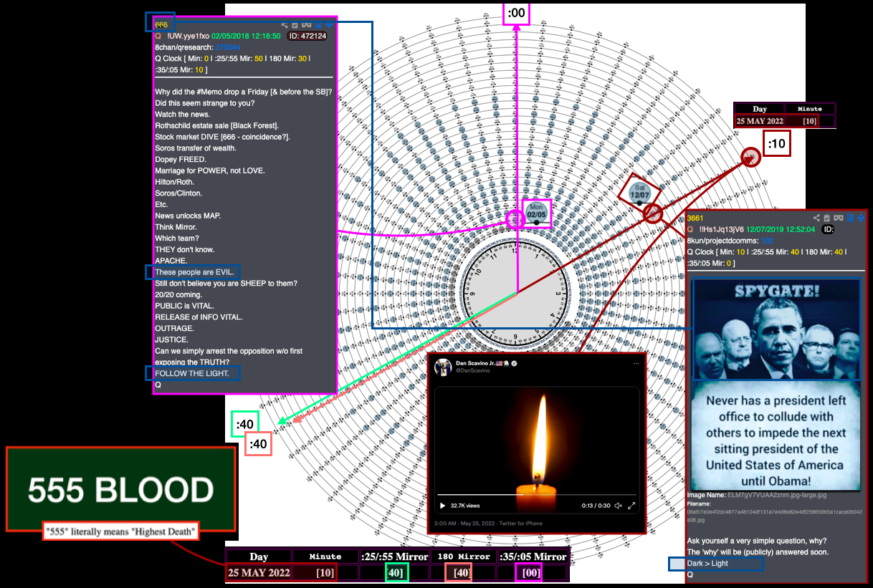The height and width of the screenshot is (588, 873).
Task: Click the line 'Dopey FREED.'
Action: click(x=180, y=159)
